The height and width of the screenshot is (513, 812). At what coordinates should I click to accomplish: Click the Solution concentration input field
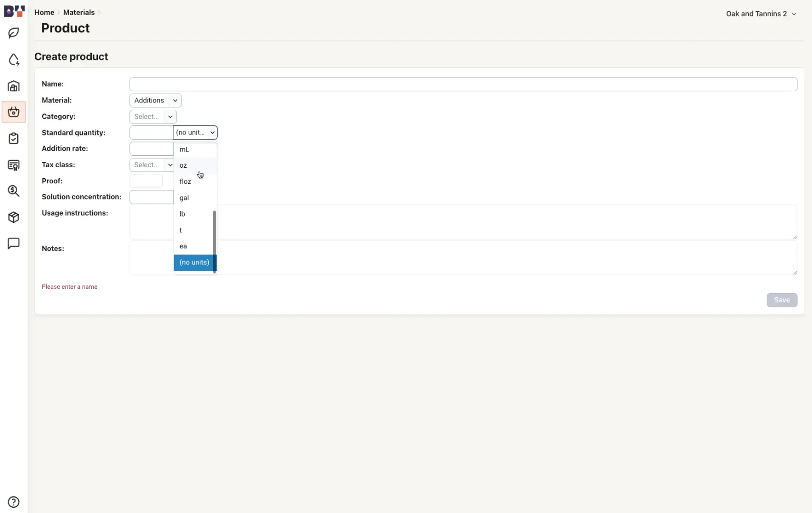click(152, 197)
